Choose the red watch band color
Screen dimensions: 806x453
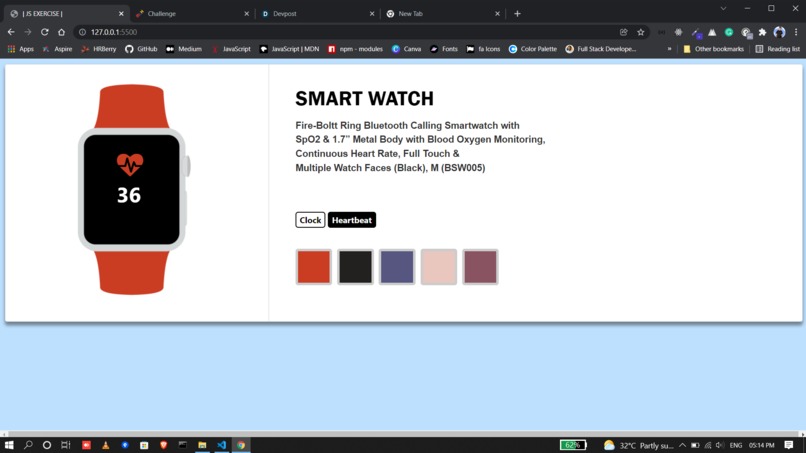coord(314,267)
